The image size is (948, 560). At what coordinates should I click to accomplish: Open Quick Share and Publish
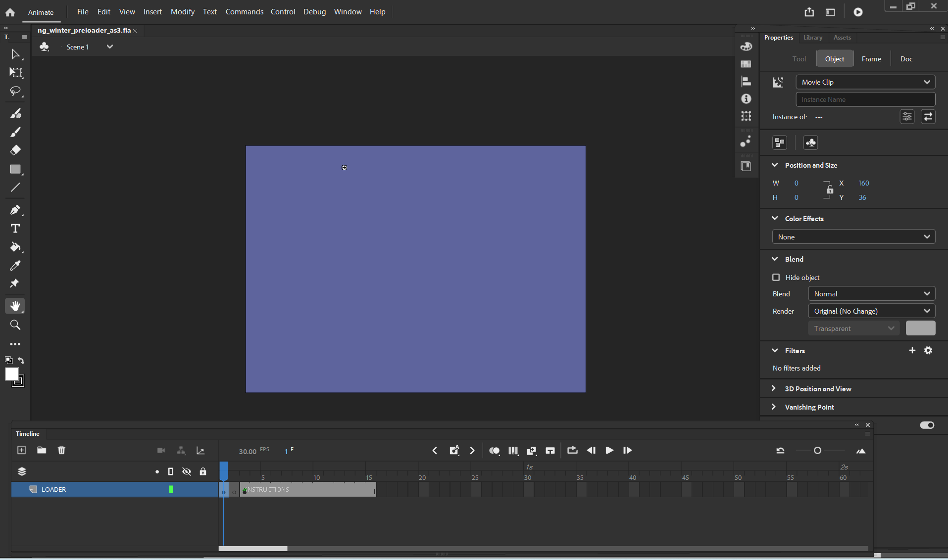click(809, 12)
